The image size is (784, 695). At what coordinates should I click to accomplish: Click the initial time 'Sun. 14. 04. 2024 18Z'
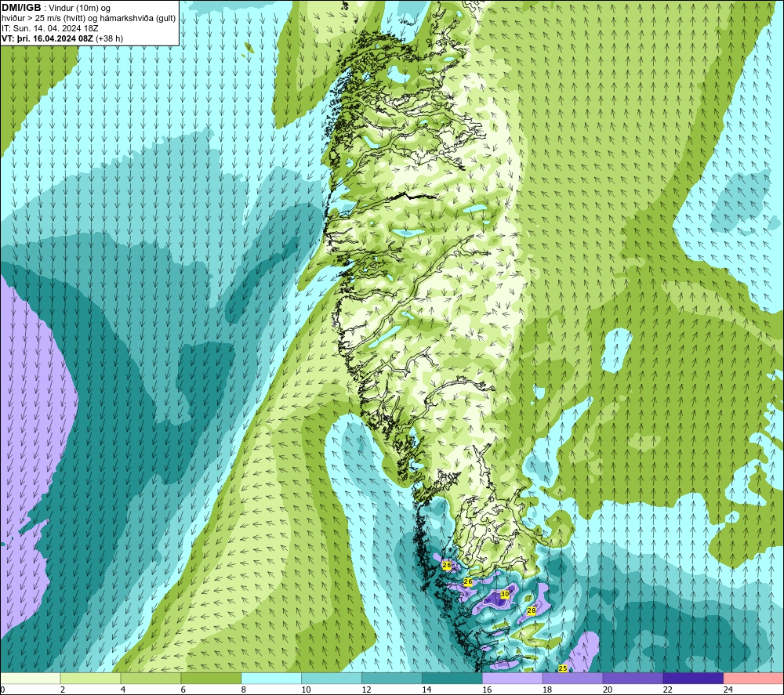[56, 28]
